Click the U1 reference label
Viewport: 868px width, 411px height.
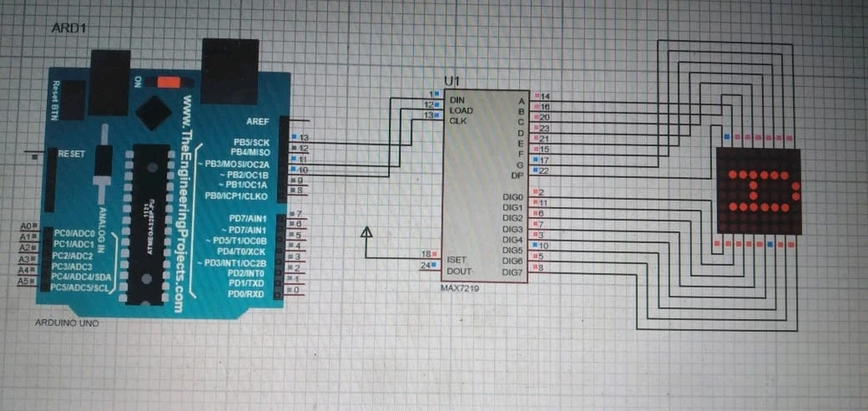tap(451, 81)
